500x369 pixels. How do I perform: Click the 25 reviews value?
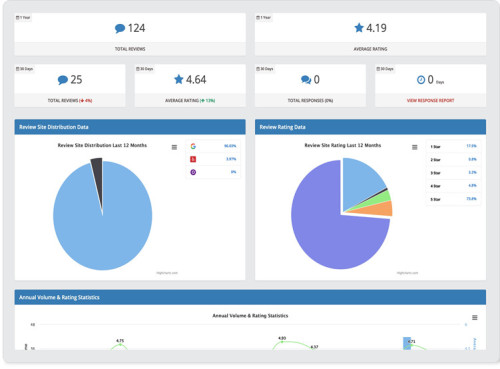pos(76,80)
